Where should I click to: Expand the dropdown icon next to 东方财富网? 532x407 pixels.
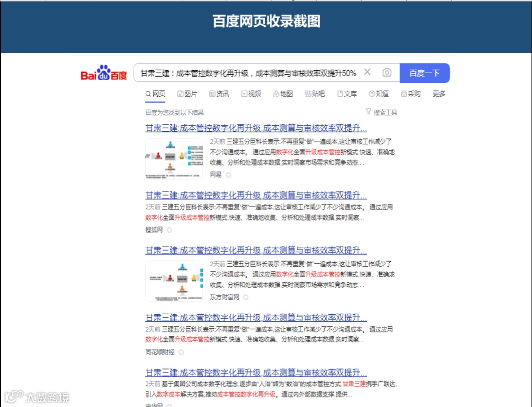246,297
